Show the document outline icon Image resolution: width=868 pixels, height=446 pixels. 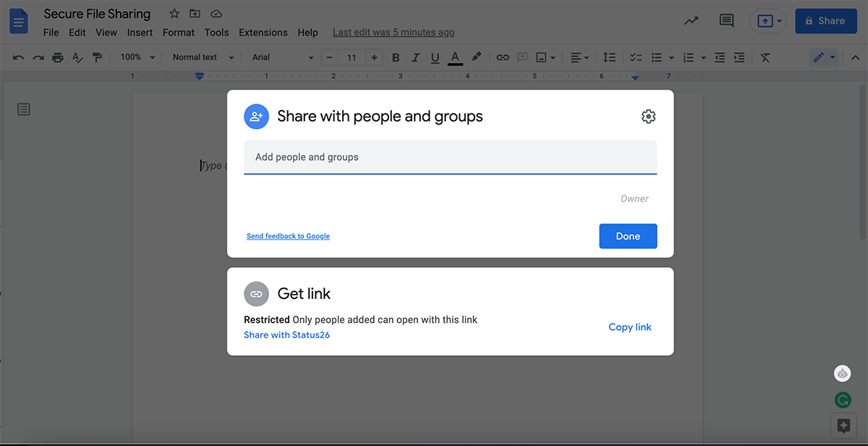click(x=24, y=109)
